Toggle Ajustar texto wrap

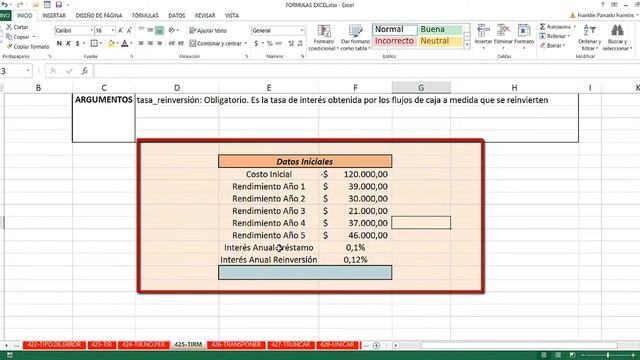click(208, 31)
